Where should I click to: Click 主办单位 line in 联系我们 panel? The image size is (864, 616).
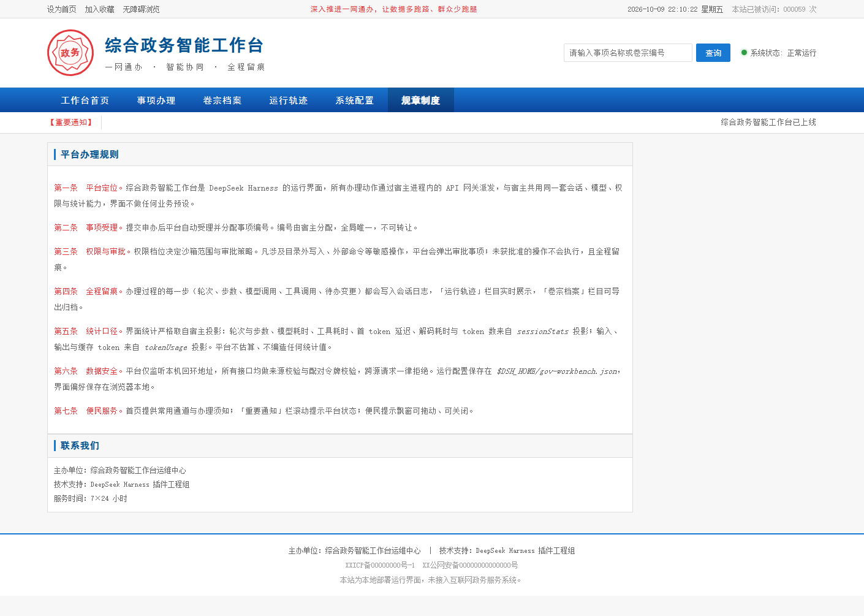tap(120, 471)
